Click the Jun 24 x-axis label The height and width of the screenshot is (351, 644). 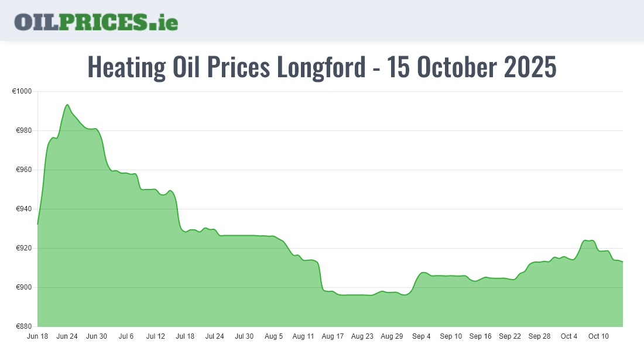pos(67,336)
